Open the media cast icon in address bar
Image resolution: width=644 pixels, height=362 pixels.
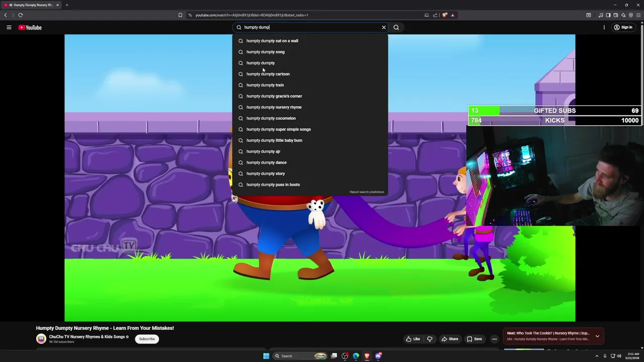427,15
